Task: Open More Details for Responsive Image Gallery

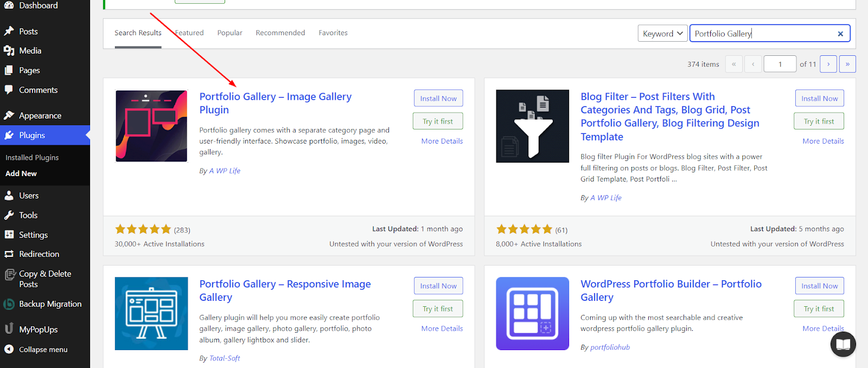Action: (x=442, y=328)
